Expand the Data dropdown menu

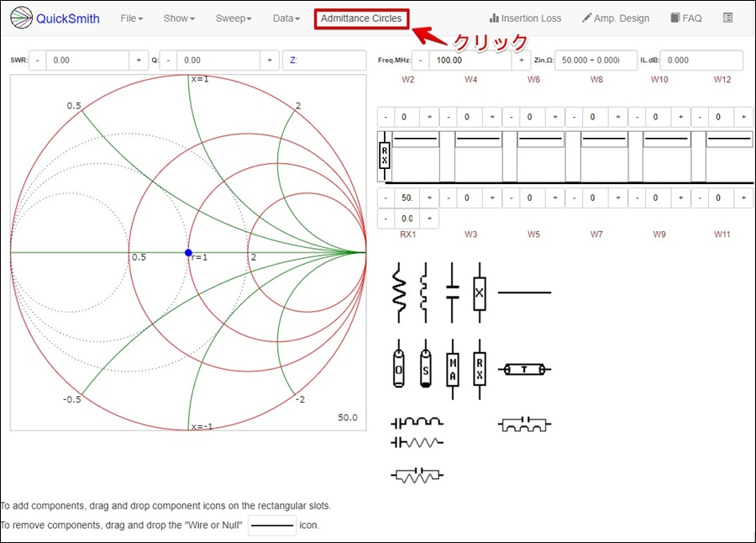286,18
